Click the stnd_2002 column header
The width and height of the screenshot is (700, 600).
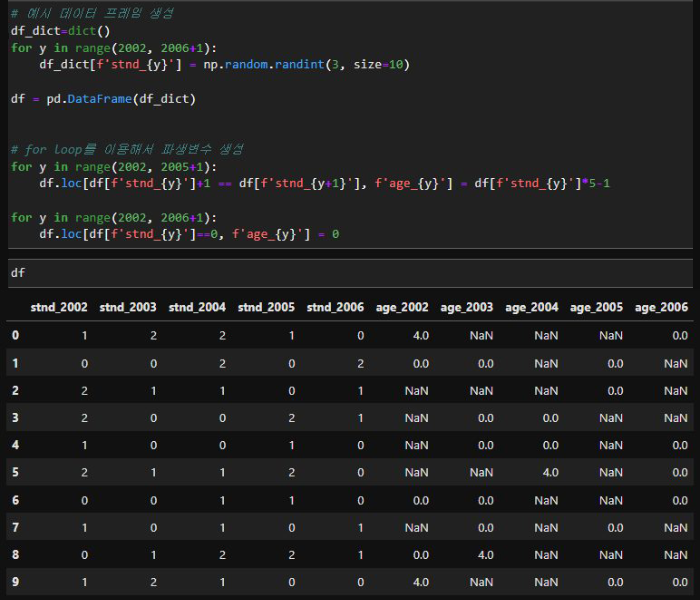tap(59, 307)
